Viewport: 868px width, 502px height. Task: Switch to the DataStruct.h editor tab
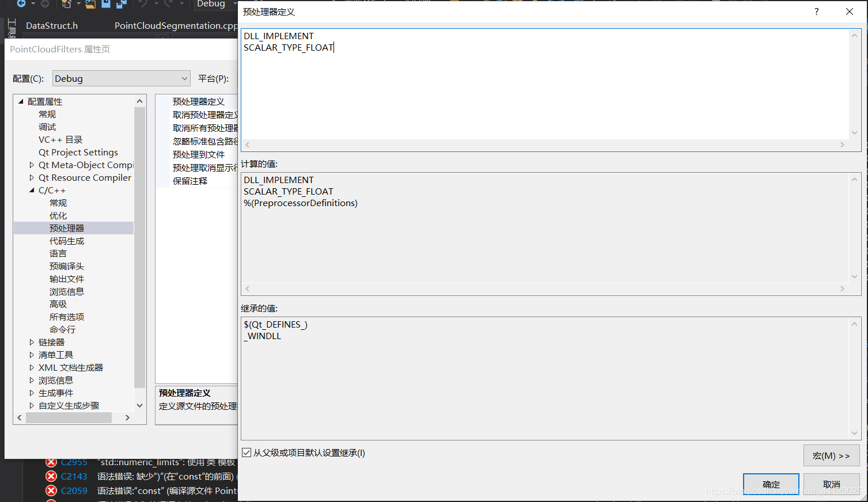pos(52,25)
